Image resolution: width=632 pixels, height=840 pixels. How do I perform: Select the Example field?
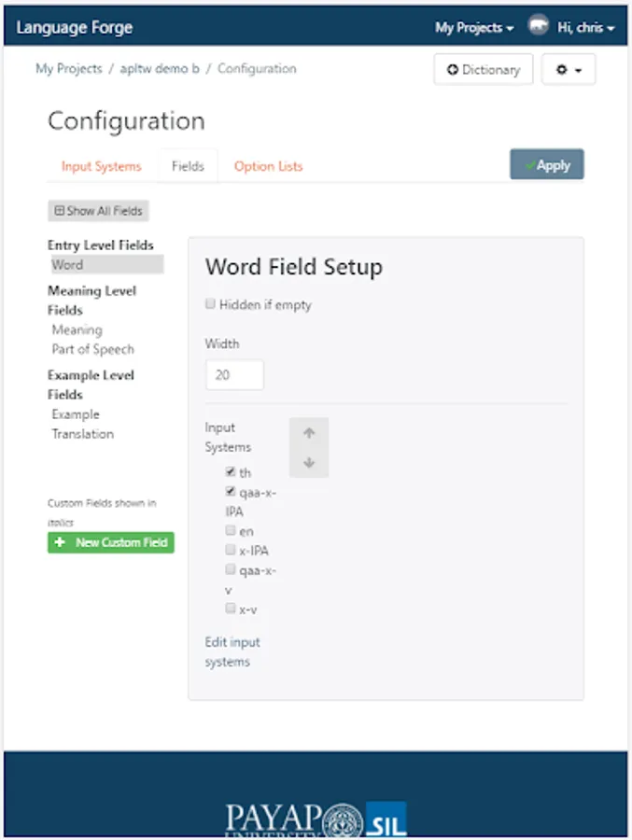click(75, 414)
